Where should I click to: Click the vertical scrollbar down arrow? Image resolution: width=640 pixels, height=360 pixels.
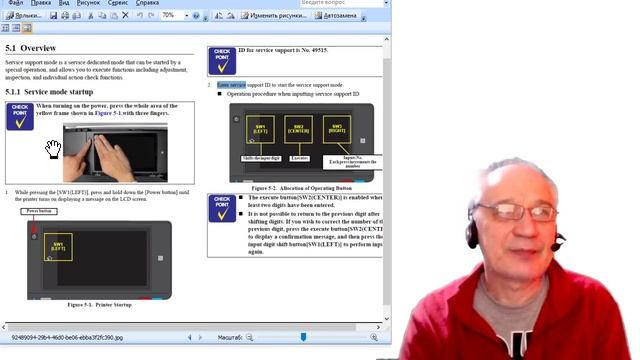(x=387, y=319)
